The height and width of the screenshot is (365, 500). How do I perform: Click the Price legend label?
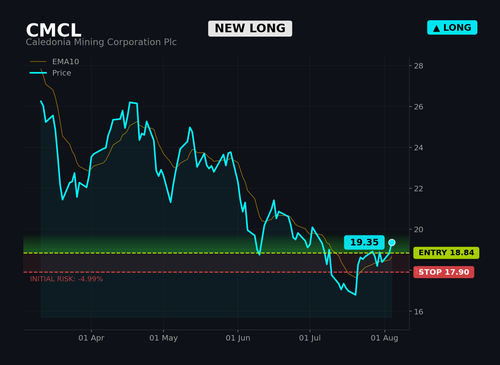click(62, 73)
